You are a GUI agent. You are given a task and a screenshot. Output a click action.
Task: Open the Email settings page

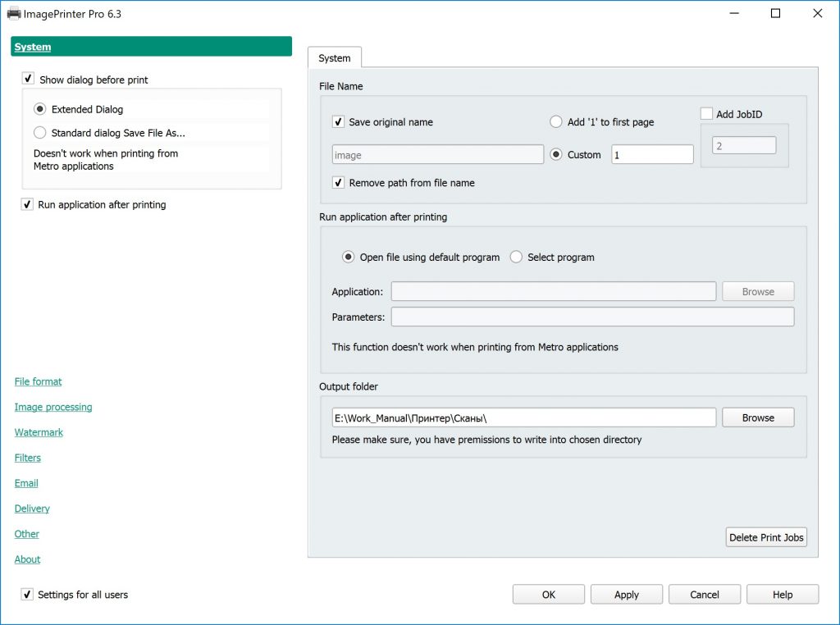coord(25,482)
